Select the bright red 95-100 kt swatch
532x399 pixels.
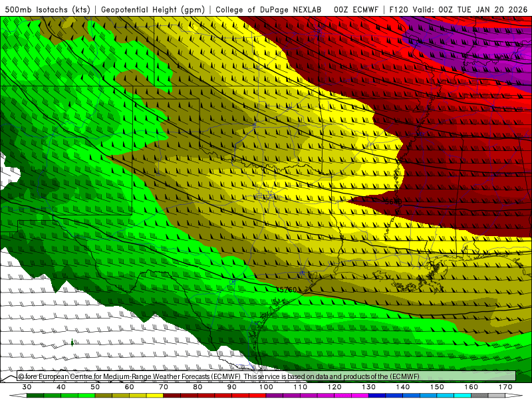point(257,395)
